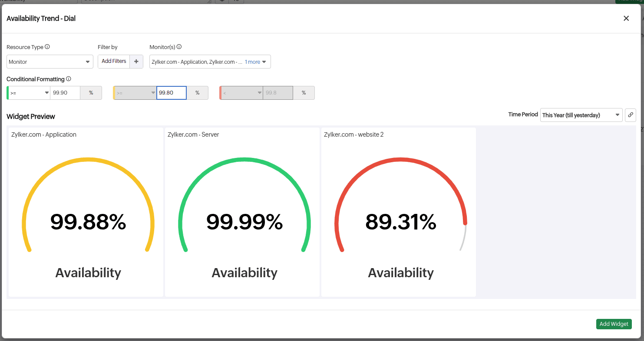Viewport: 644px width, 341px height.
Task: Click the Monitor(s) info icon
Action: (x=179, y=47)
